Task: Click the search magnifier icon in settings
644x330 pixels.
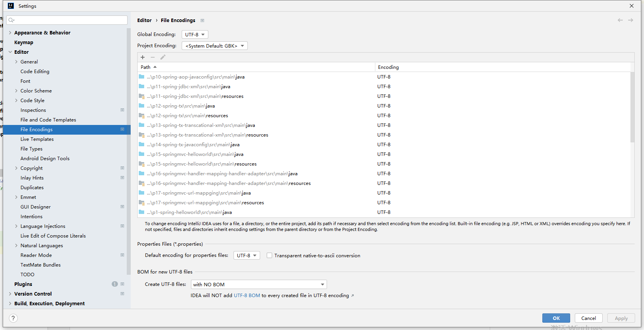Action: 11,20
